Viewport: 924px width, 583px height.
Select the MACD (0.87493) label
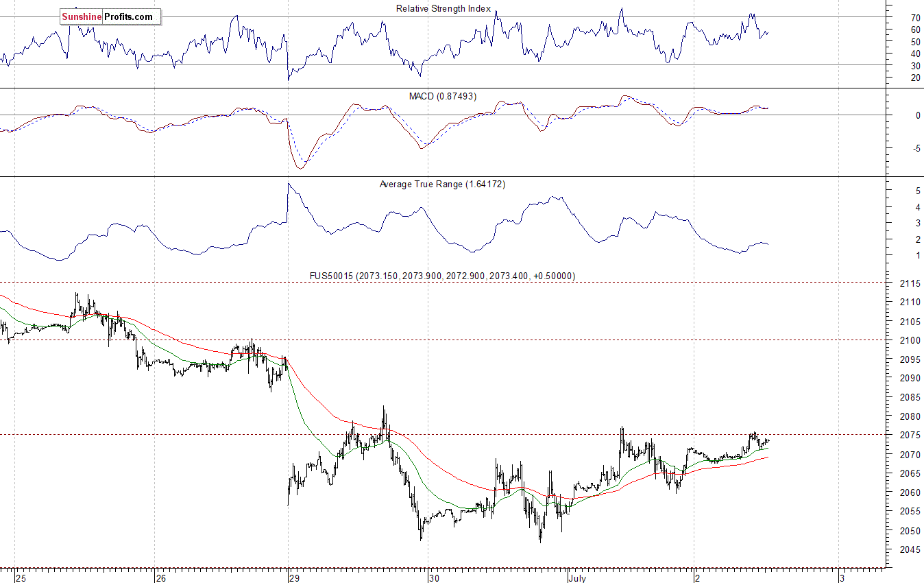(443, 96)
